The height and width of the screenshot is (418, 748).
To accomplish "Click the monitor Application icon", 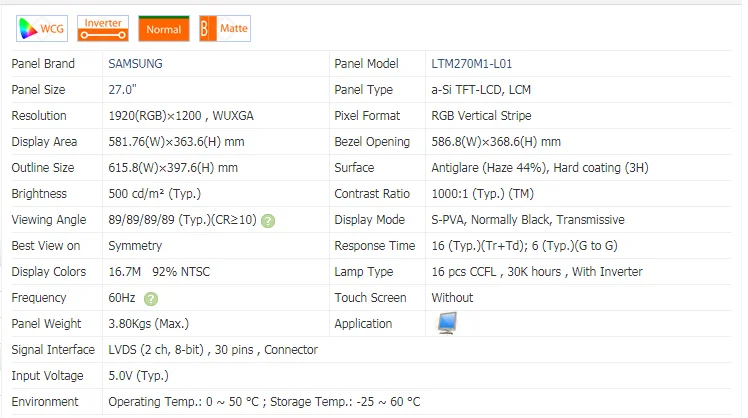I will [x=447, y=323].
